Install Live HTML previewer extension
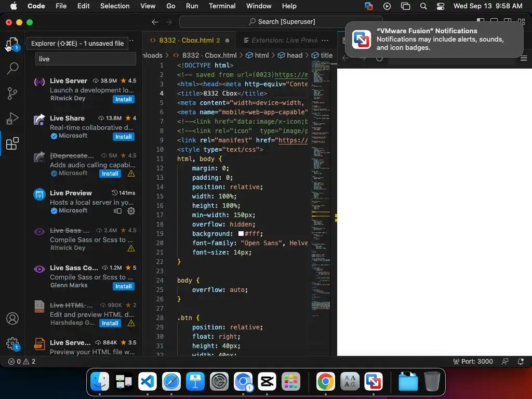The height and width of the screenshot is (399, 532). tap(110, 323)
